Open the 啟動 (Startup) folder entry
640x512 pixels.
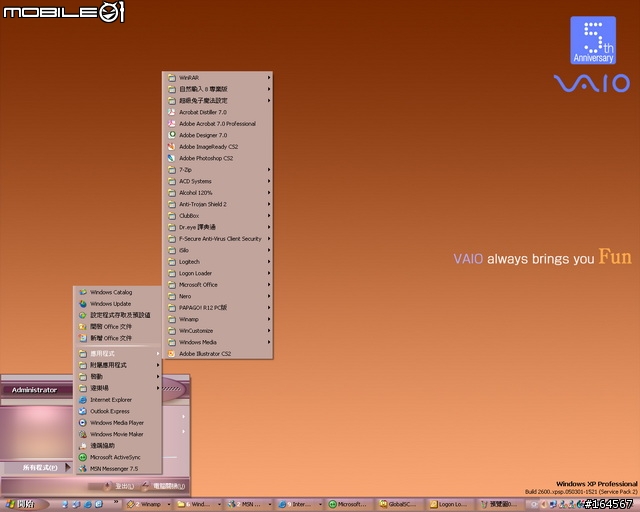pos(118,376)
